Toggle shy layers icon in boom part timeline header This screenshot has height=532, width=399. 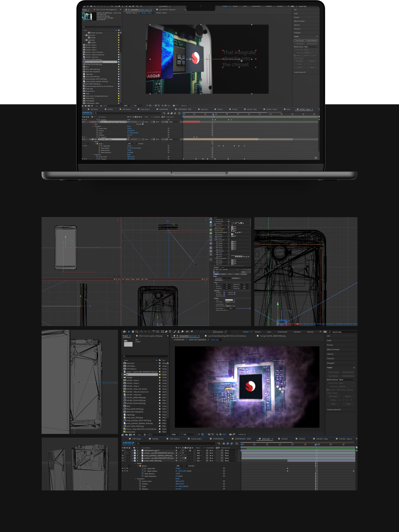pos(224,443)
